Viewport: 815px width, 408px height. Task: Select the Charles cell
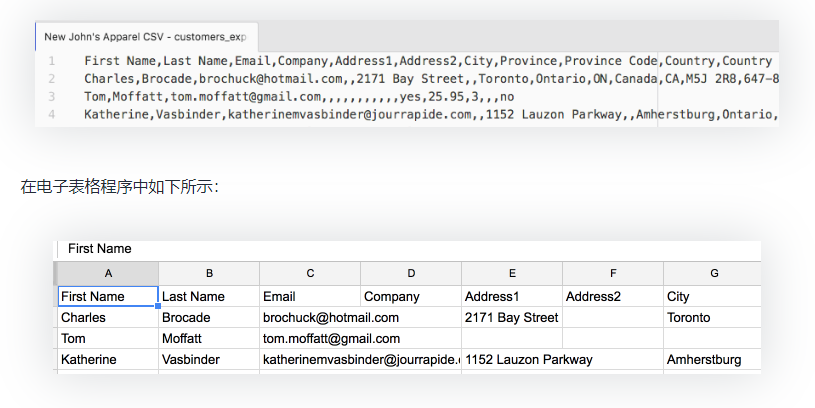[x=108, y=318]
